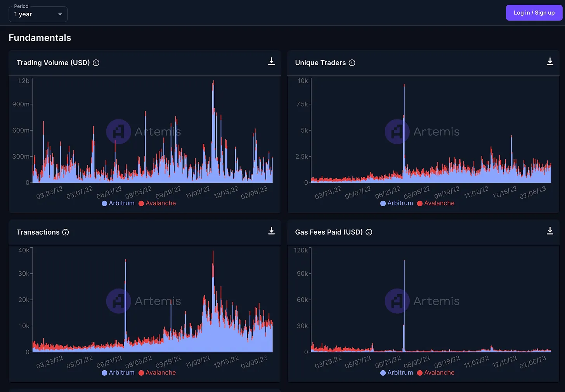Click the Unique Traders chart title
Image resolution: width=565 pixels, height=392 pixels.
point(321,63)
